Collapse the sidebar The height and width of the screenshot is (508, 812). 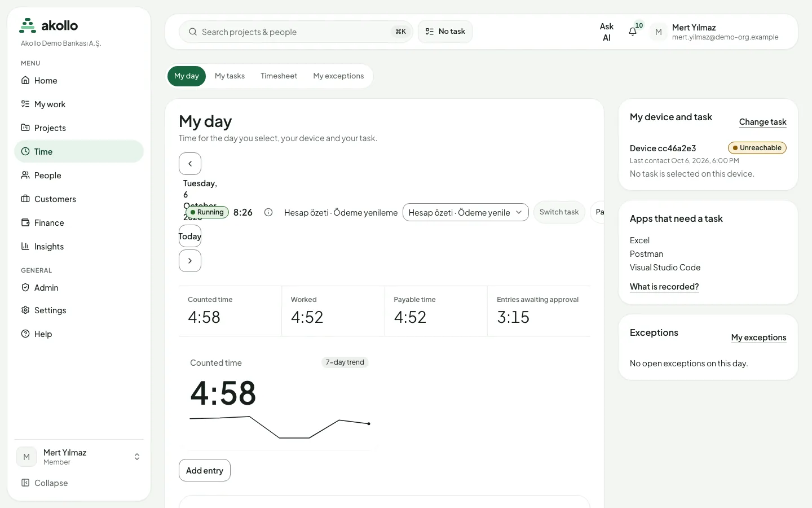coord(79,483)
